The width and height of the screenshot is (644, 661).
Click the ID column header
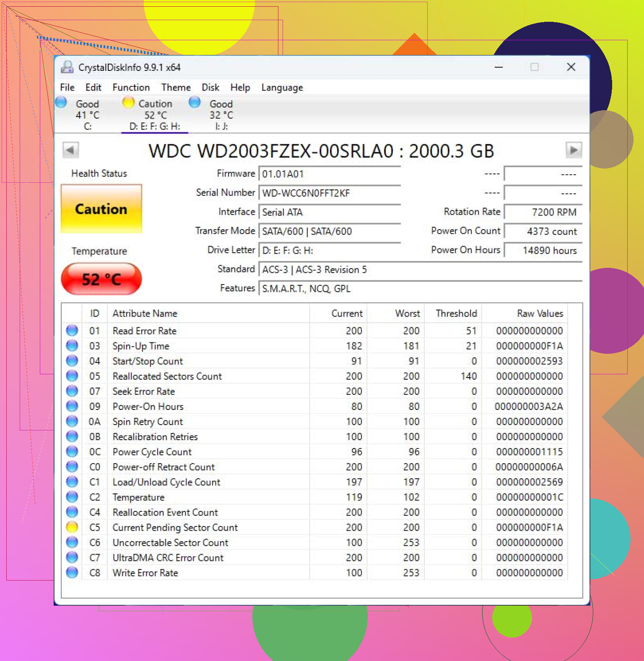tap(95, 314)
